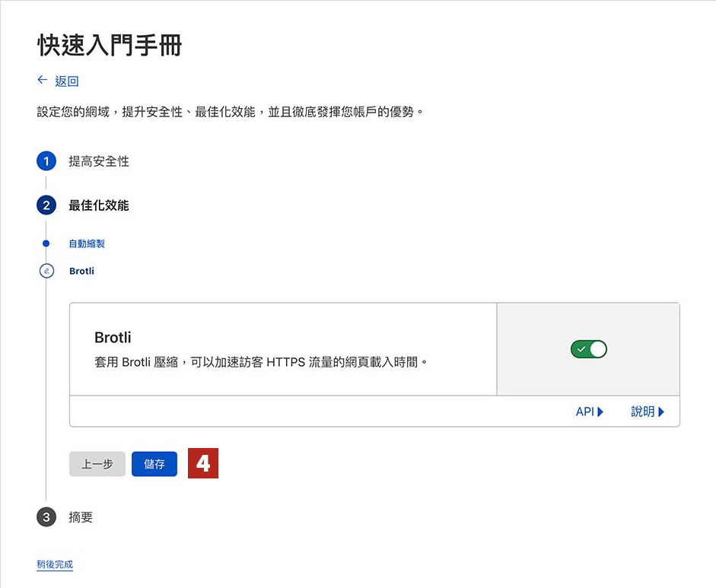Click the step 3 circle icon
The width and height of the screenshot is (716, 588).
[46, 517]
